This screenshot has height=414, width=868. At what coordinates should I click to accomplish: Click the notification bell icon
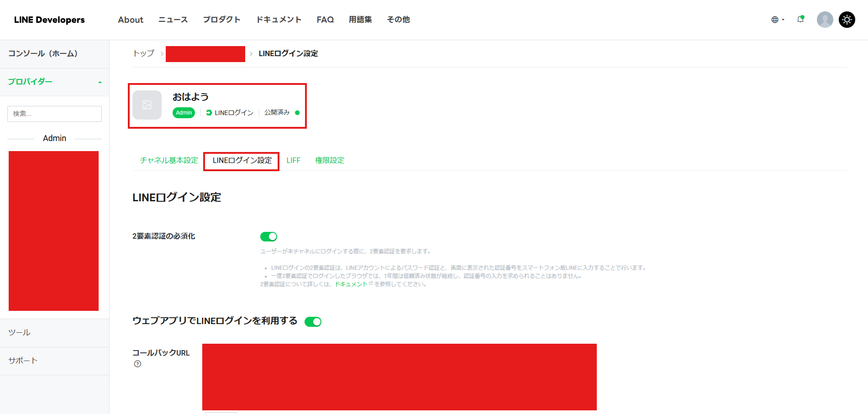pos(800,19)
